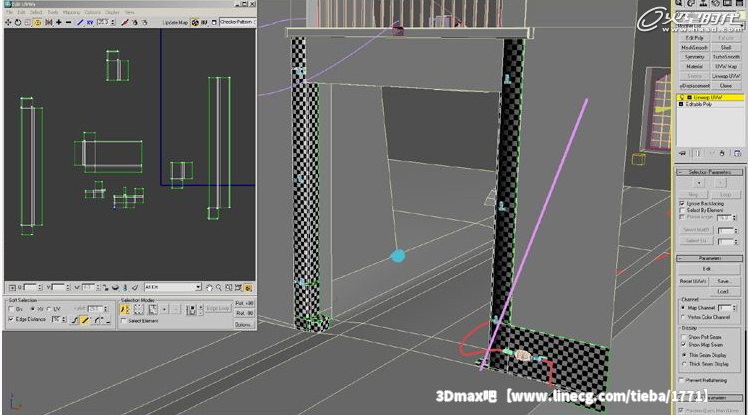The width and height of the screenshot is (748, 415).
Task: Toggle Select By Element checkbox
Action: [682, 210]
